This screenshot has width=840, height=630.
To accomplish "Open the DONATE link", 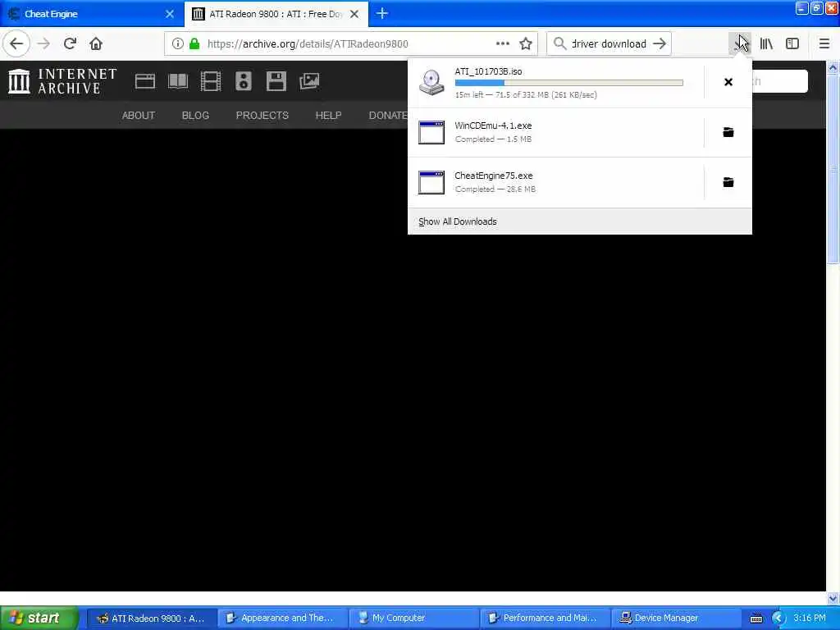I will click(388, 115).
